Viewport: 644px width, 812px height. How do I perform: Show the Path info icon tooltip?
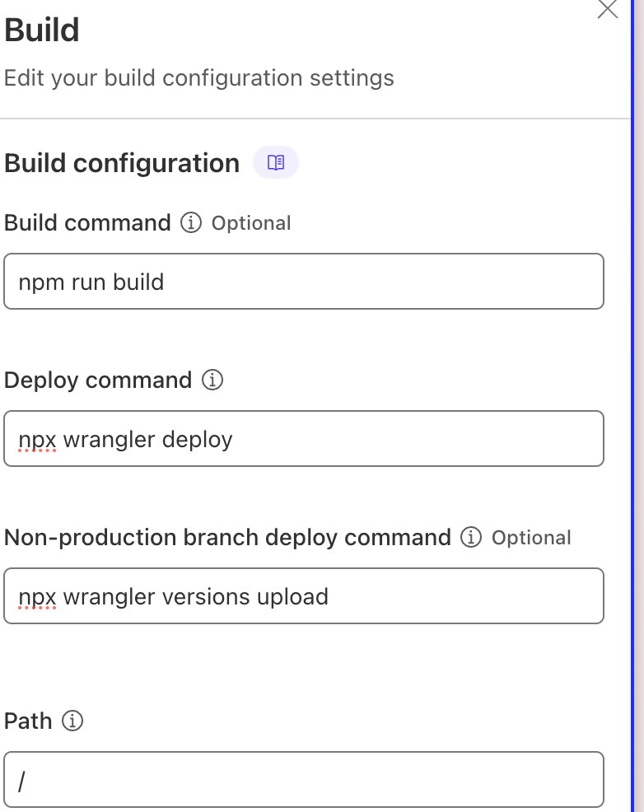72,721
